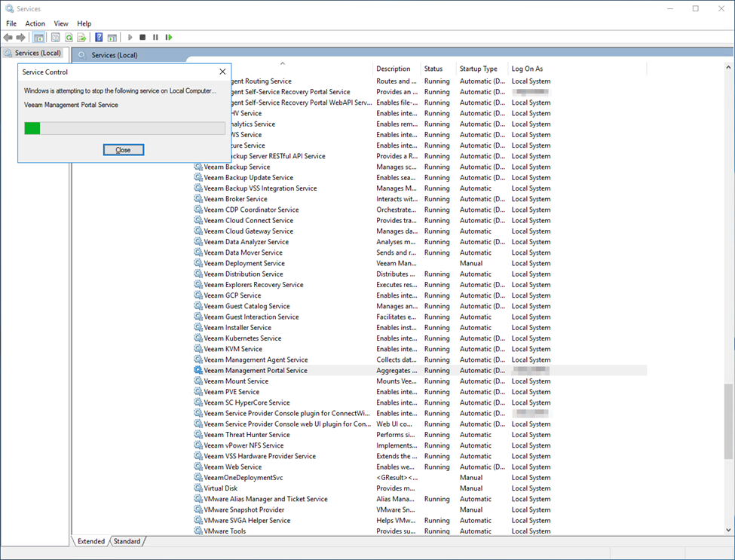Click the Export List toolbar icon
Screen dimensions: 735x560
(x=81, y=37)
